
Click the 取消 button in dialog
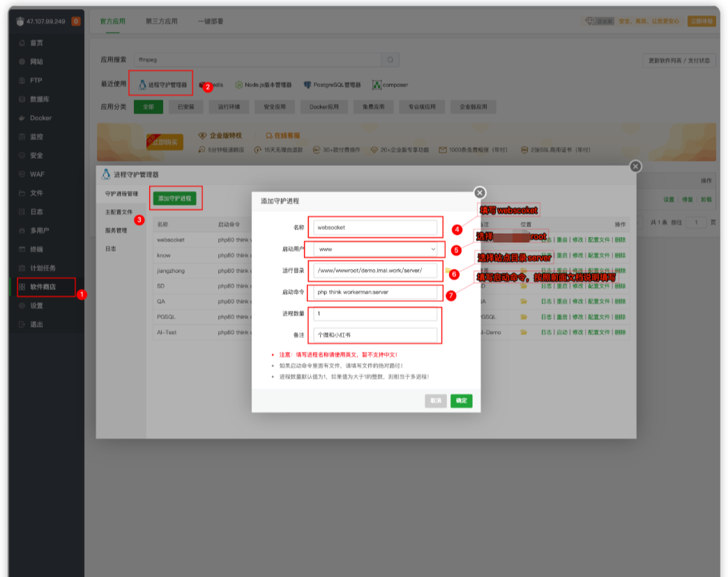click(x=436, y=401)
